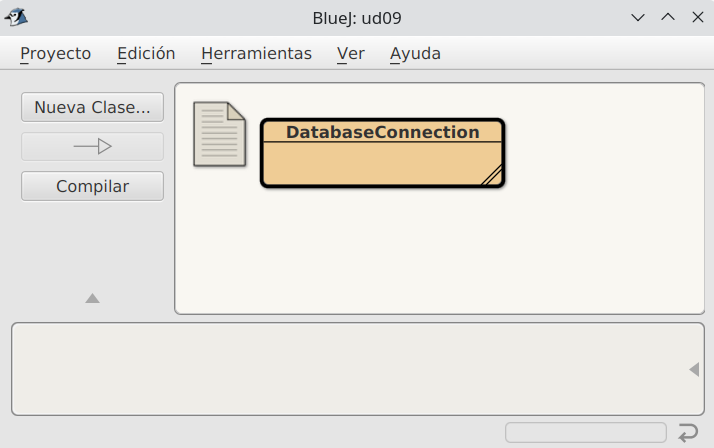This screenshot has width=714, height=448.
Task: Open the Edición menu
Action: (x=146, y=54)
